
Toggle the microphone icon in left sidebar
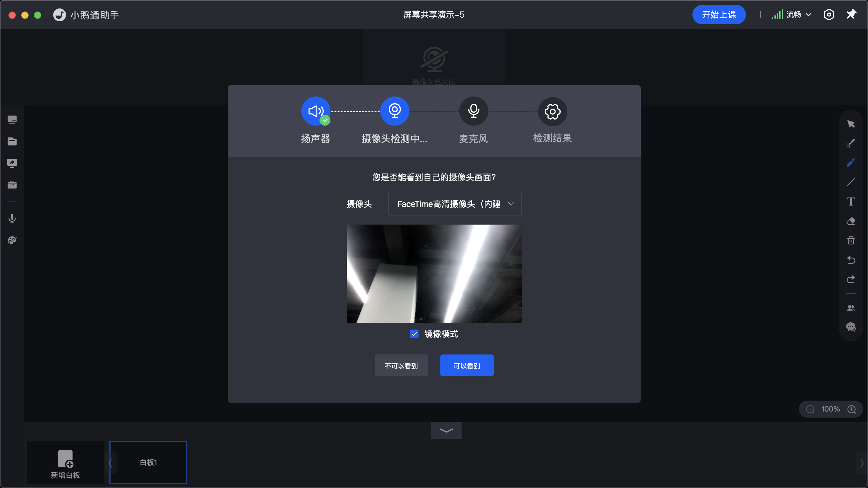click(12, 219)
